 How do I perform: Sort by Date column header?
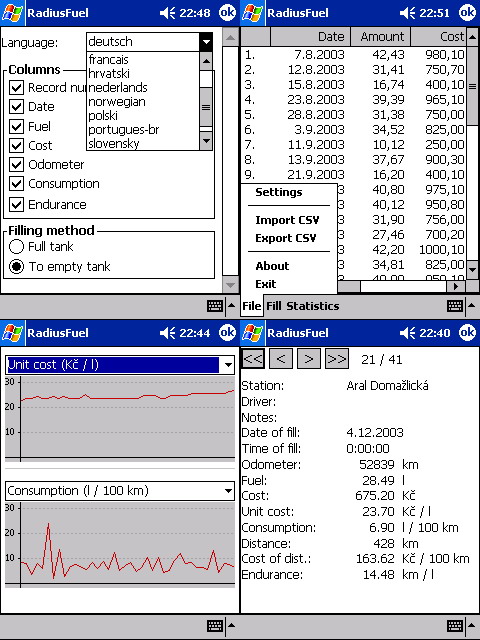click(x=310, y=37)
